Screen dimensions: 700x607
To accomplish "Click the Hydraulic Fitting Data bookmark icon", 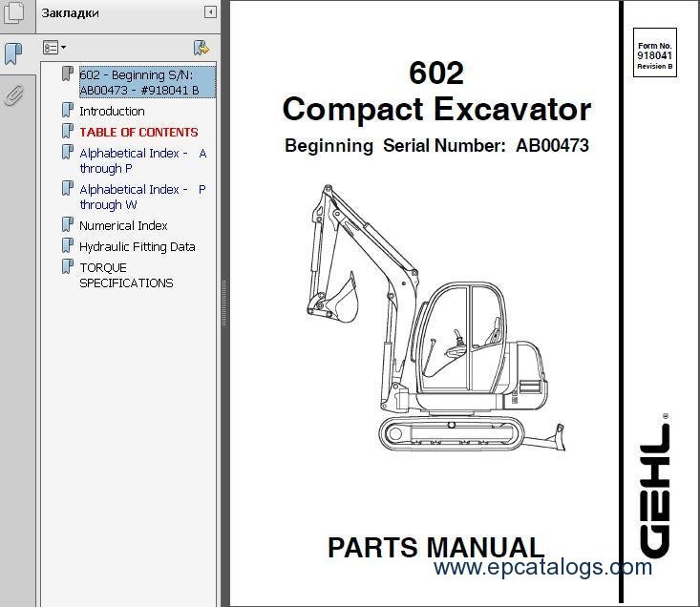I will point(68,245).
